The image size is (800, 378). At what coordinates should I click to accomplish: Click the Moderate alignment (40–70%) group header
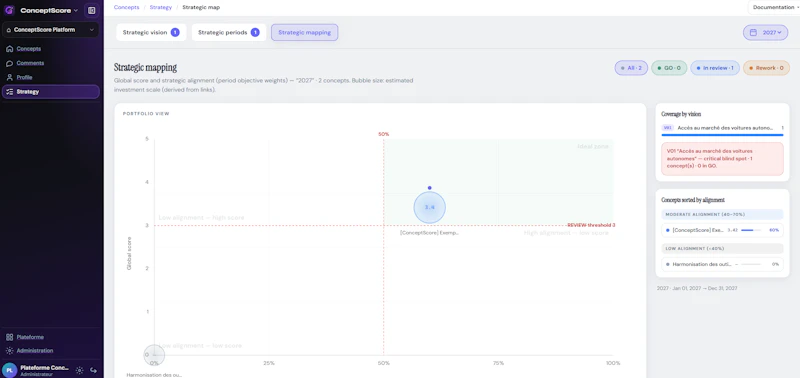722,214
